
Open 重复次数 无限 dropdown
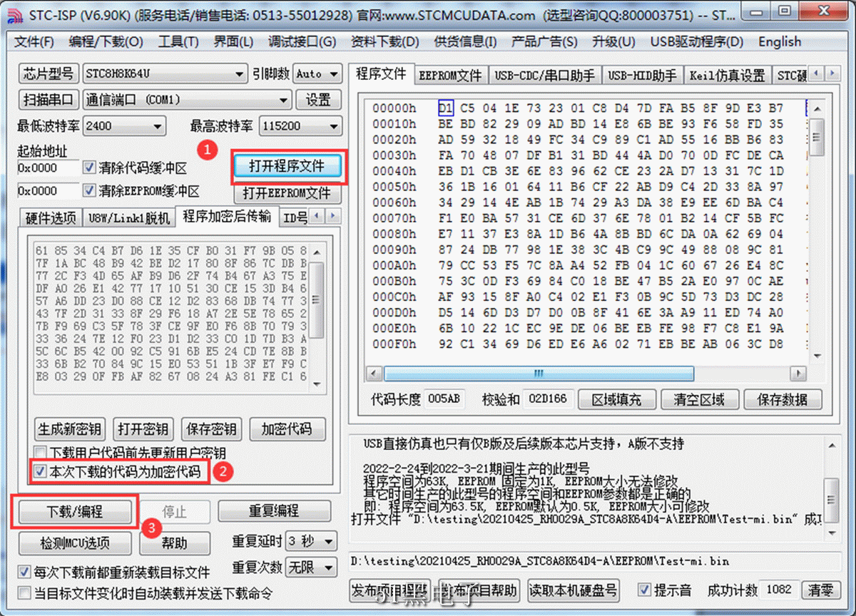[311, 568]
